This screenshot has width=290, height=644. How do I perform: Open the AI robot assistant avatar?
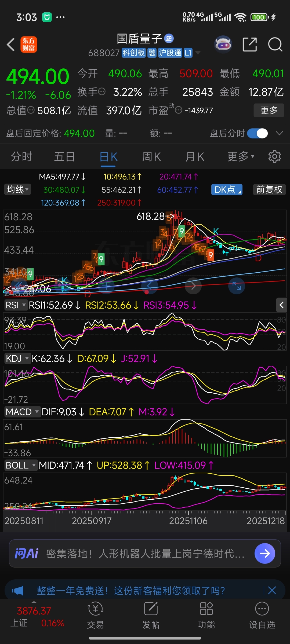223,44
